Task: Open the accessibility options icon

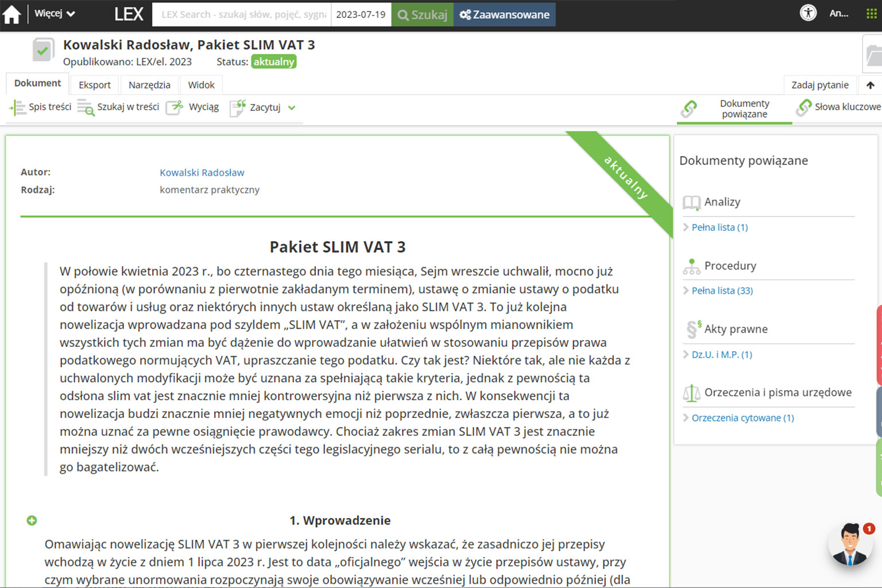Action: click(808, 13)
